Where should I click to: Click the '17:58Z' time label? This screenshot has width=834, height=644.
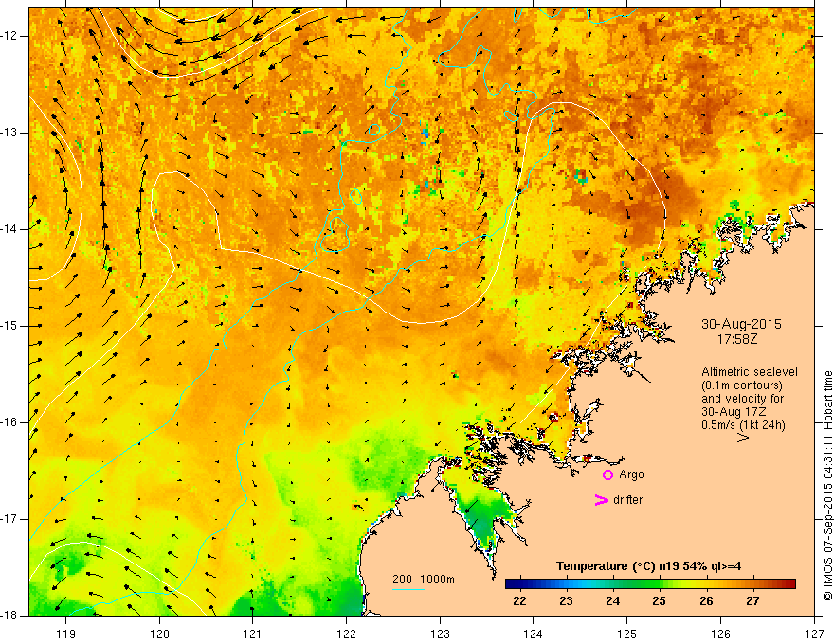736,339
